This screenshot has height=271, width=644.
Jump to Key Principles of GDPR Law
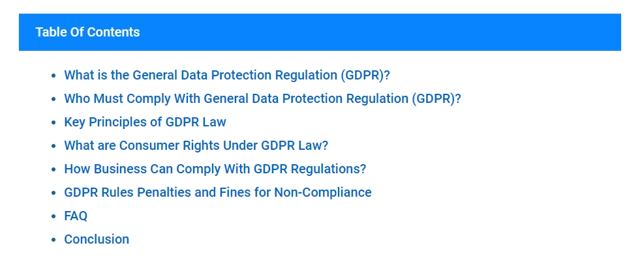[145, 122]
